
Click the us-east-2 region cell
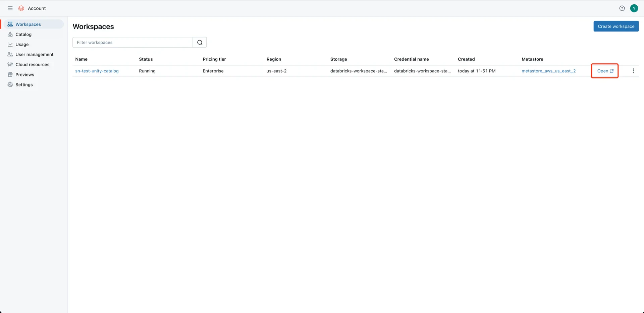pyautogui.click(x=276, y=71)
